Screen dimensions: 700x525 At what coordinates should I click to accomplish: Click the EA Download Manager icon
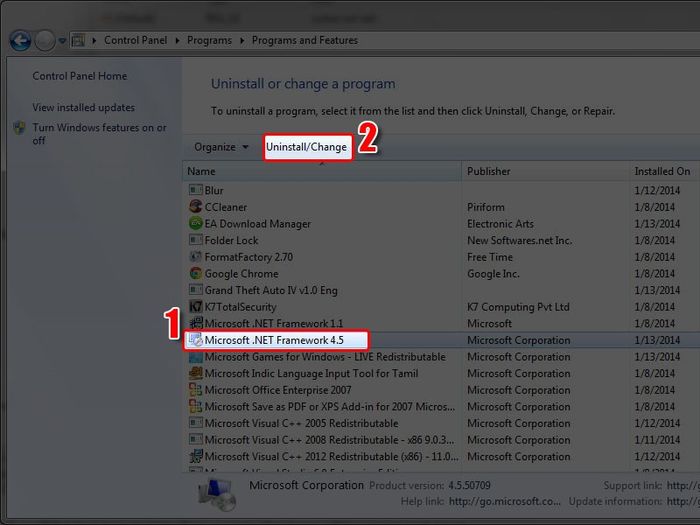[196, 223]
